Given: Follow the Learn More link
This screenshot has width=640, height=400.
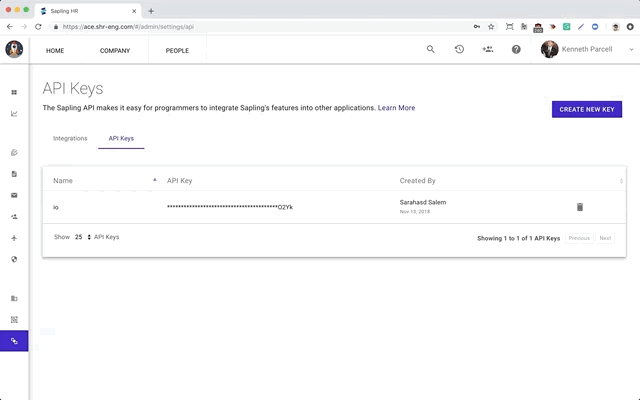Looking at the screenshot, I should point(396,108).
